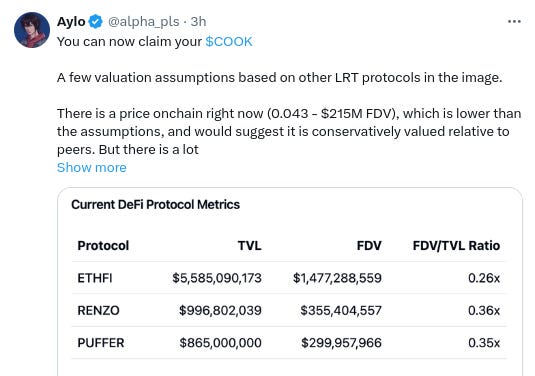Click the Current DeFi Protocol Metrics title
The width and height of the screenshot is (535, 376).
point(155,204)
